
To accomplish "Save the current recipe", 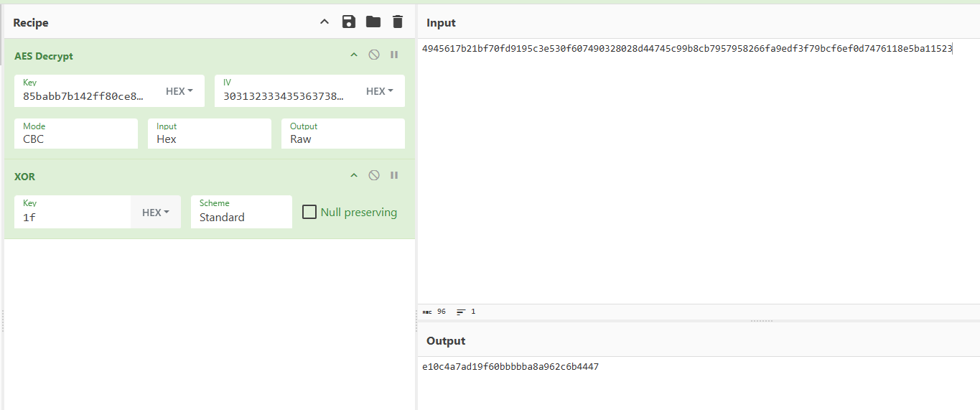I will tap(349, 22).
